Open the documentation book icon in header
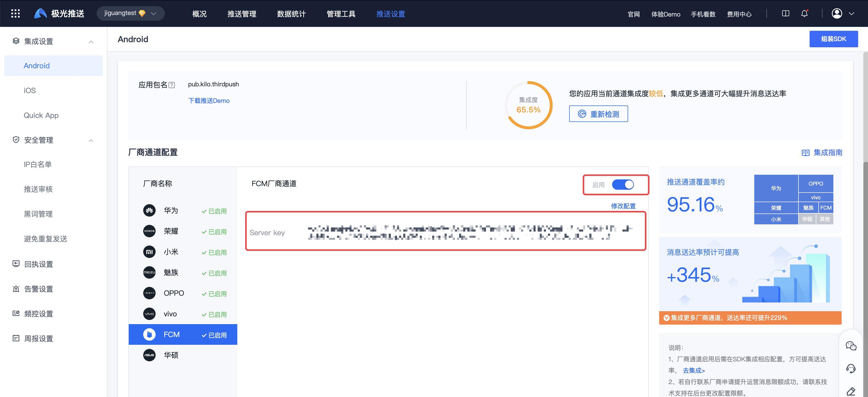Image resolution: width=868 pixels, height=397 pixels. tap(786, 13)
